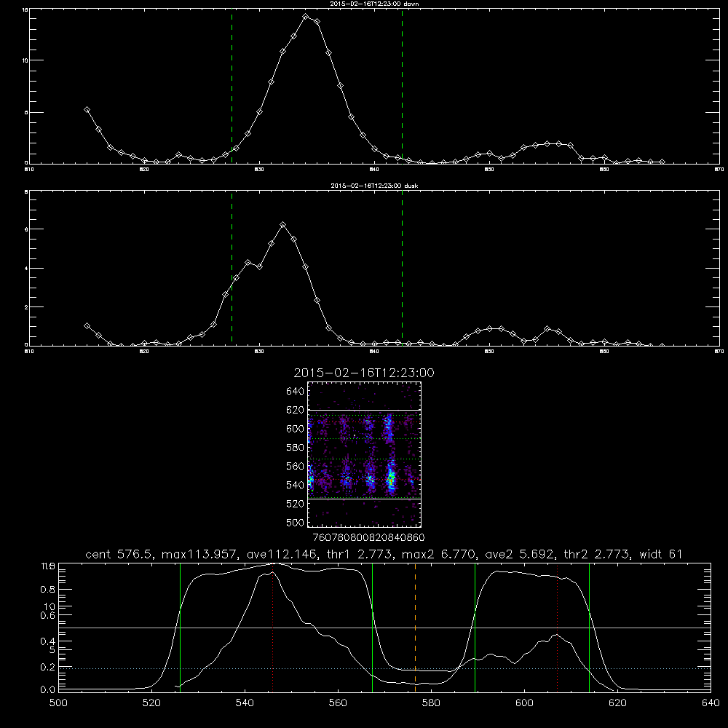Click the "ave112.146" statistic text
Screen dimensions: 728x728
(284, 554)
